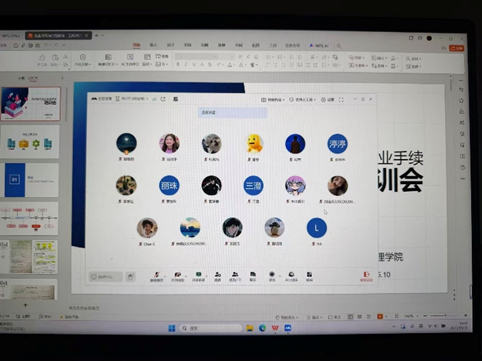This screenshot has height=361, width=482.
Task: Open the 动画 ribbon tab in WPS
Action: tap(205, 45)
